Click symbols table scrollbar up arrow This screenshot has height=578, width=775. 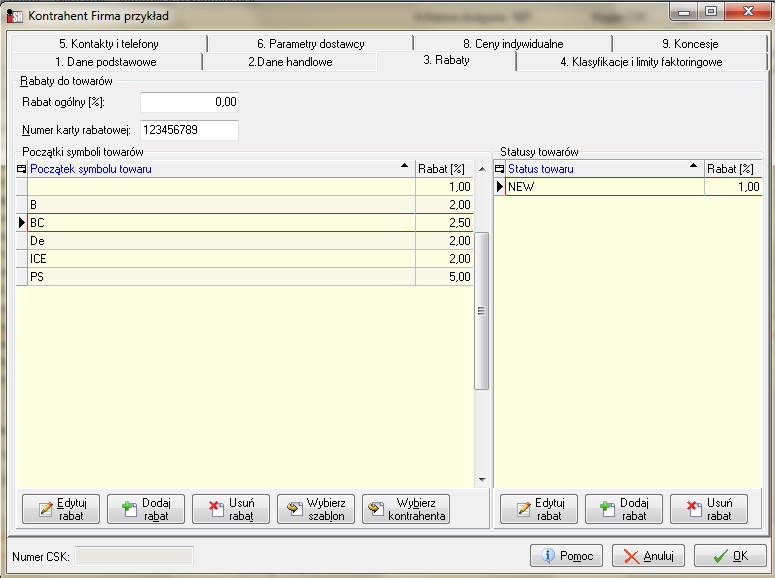[482, 170]
